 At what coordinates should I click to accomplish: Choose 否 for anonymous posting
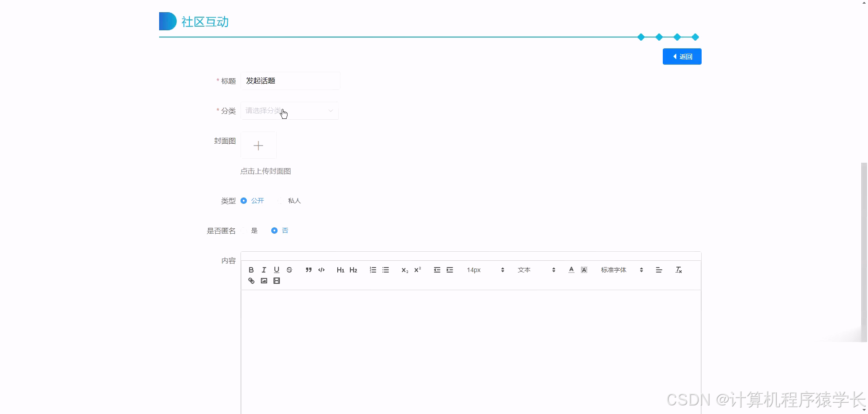(274, 231)
